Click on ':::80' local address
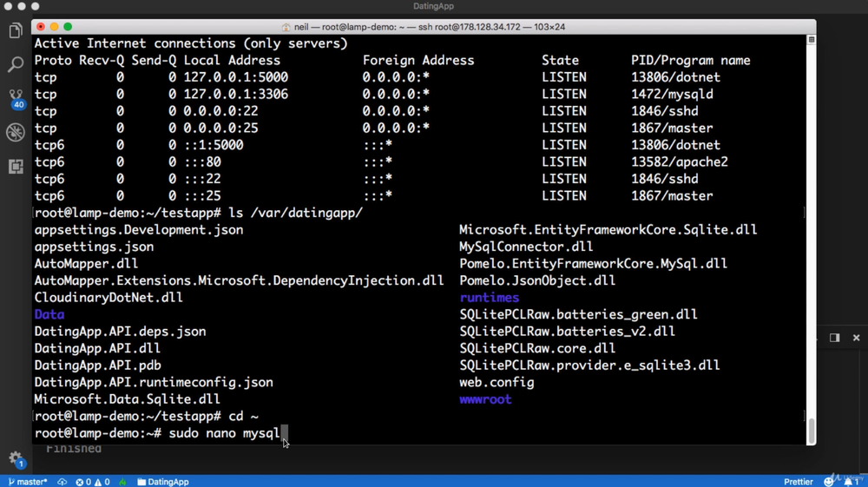868x487 pixels. (x=202, y=162)
